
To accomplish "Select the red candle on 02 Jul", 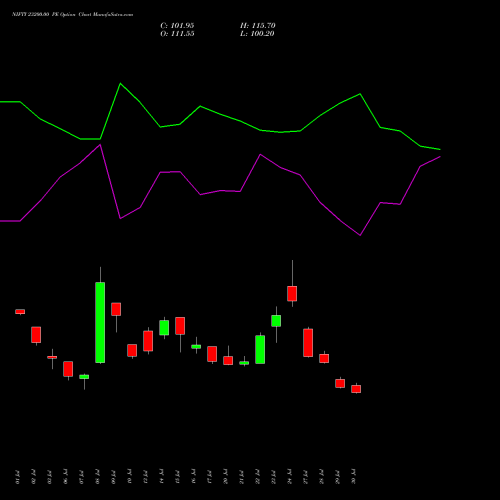I will click(36, 335).
